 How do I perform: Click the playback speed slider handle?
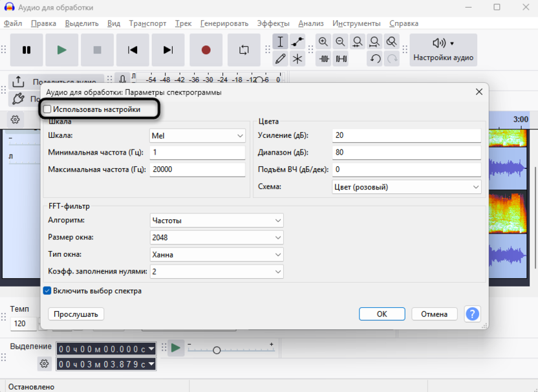coord(217,350)
